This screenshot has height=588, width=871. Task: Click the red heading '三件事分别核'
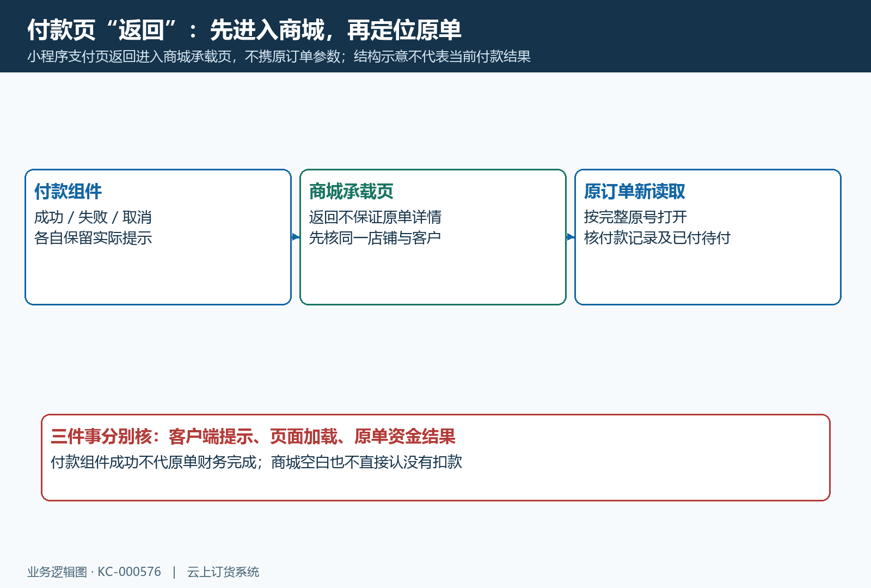(x=253, y=436)
